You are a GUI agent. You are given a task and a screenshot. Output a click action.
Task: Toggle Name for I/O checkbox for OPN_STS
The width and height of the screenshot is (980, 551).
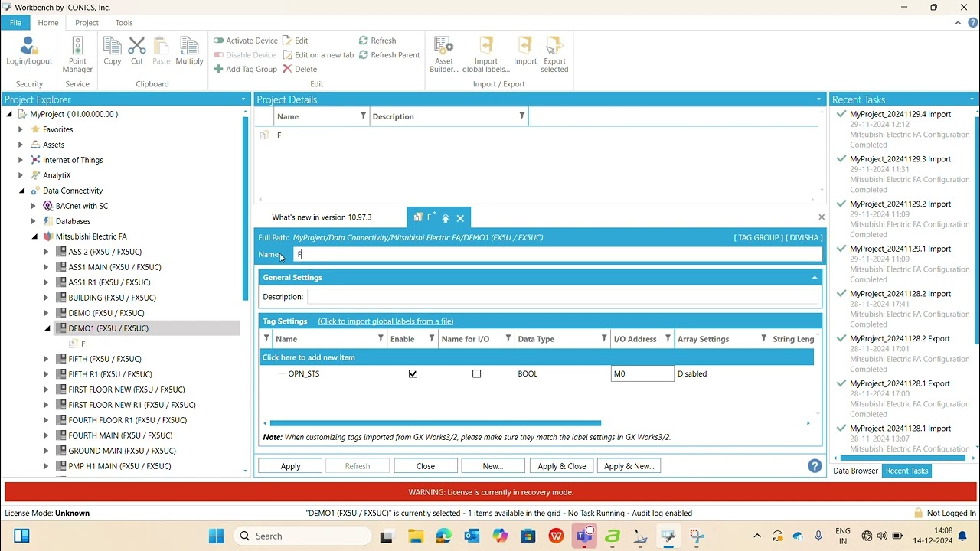coord(477,374)
